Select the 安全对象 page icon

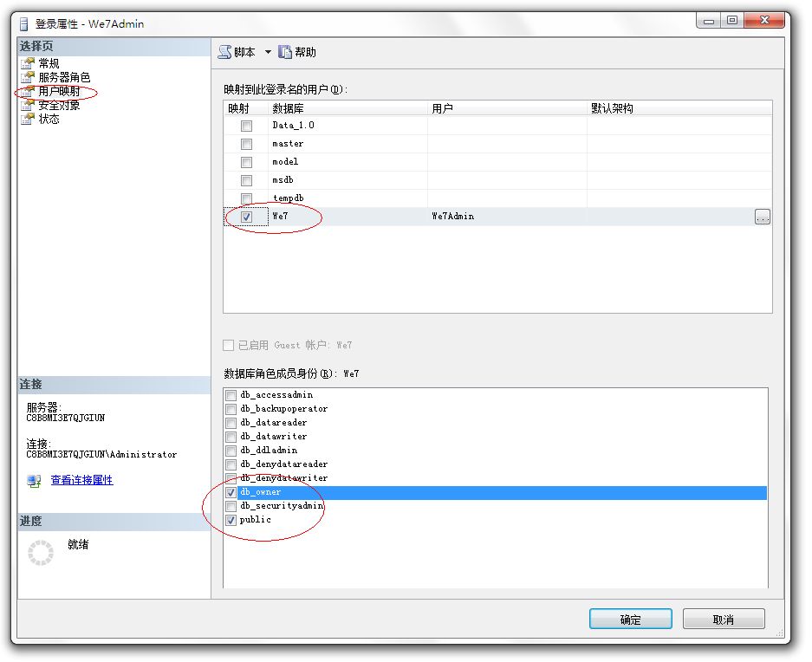pos(28,105)
